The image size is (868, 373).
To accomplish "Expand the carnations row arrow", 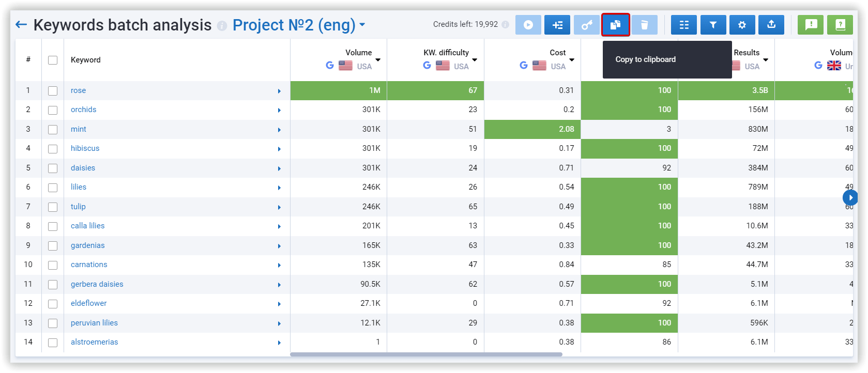I will tap(279, 265).
